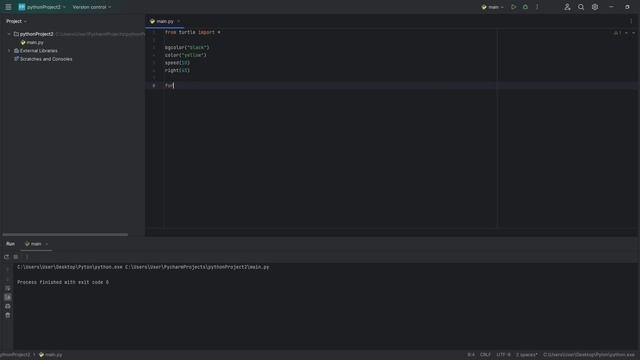Select the Run tool window label

click(10, 244)
